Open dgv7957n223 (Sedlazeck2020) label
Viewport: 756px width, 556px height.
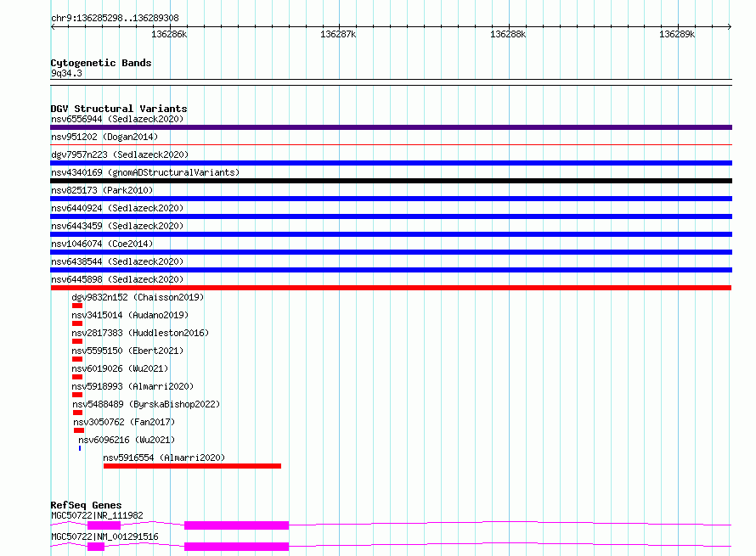click(x=120, y=154)
